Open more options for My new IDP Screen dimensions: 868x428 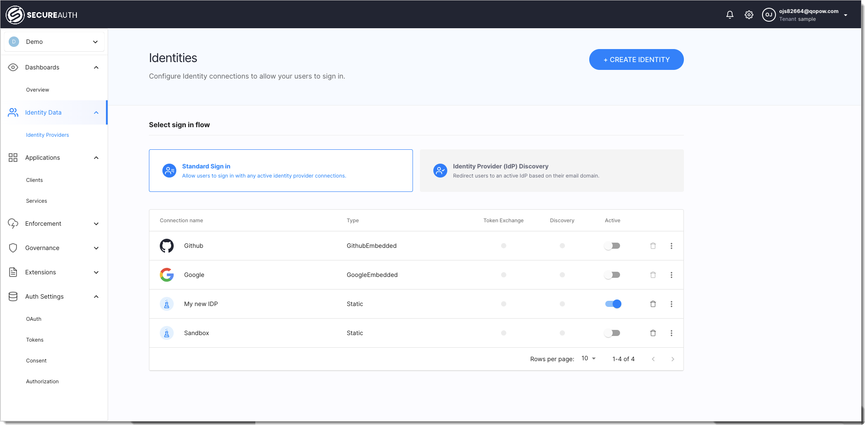(x=671, y=304)
